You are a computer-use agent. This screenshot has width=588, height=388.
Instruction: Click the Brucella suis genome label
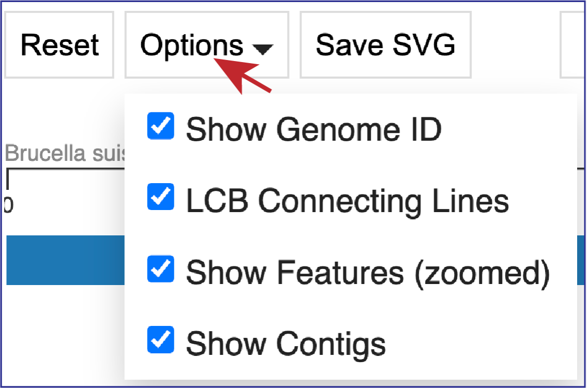(65, 153)
